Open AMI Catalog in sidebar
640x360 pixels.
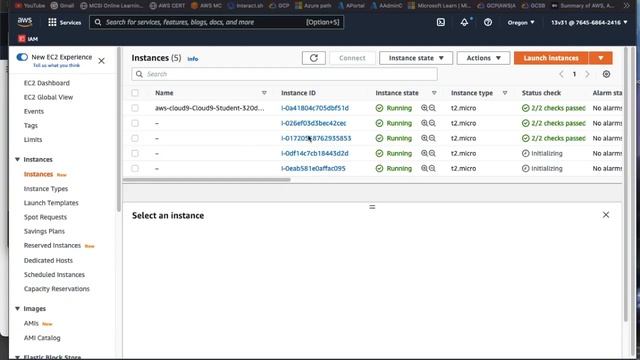tap(42, 338)
